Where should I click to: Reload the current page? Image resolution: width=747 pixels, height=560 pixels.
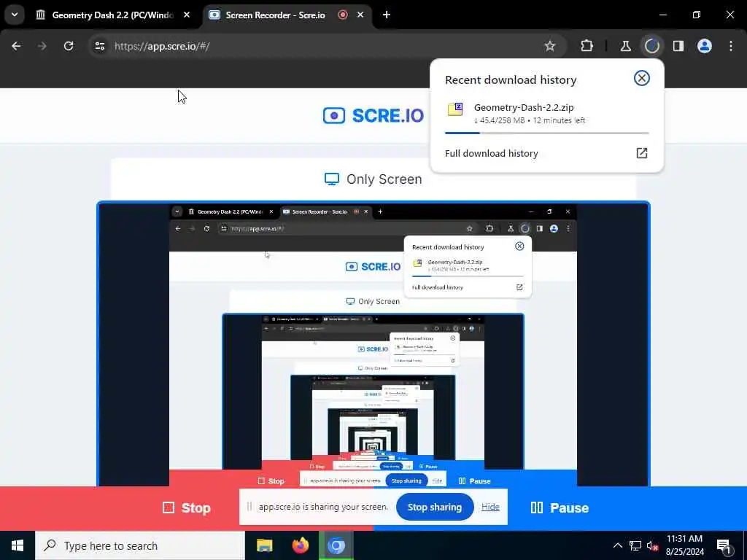69,46
